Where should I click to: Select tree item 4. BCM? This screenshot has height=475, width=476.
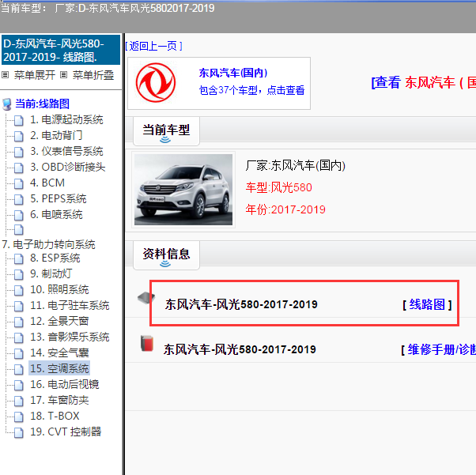(47, 183)
